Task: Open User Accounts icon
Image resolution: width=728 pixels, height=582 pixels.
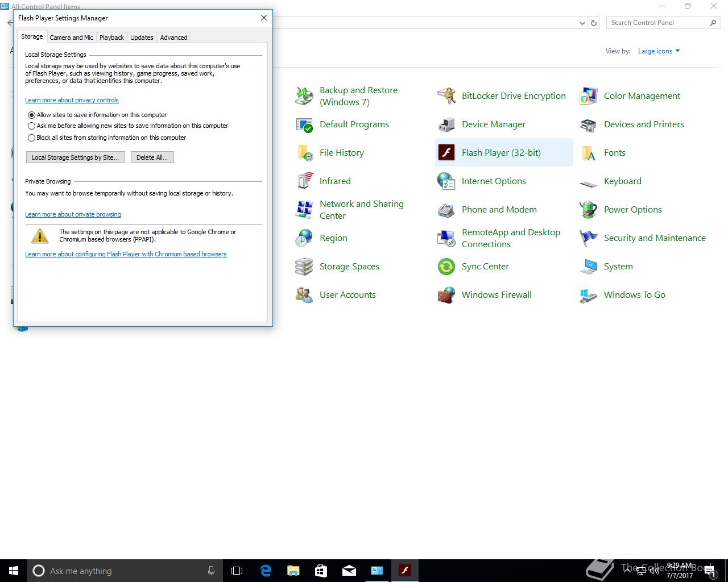Action: (304, 295)
